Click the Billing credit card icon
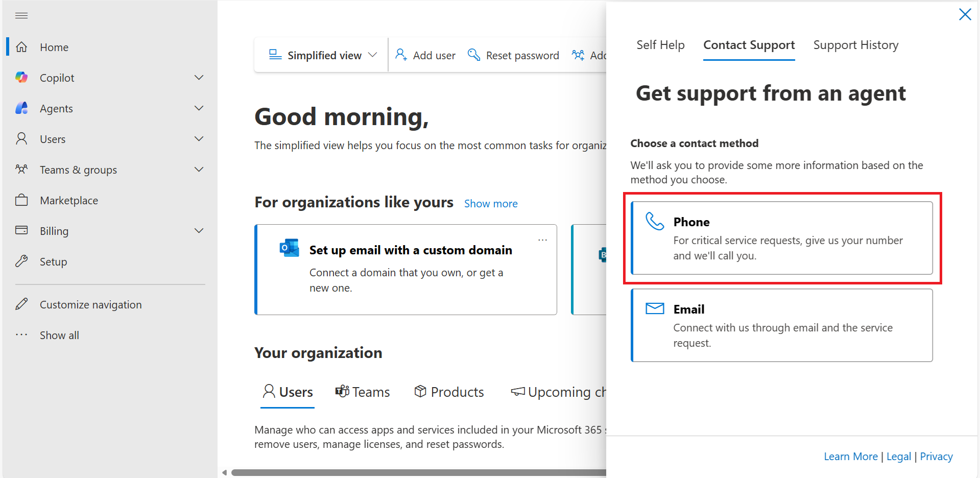The width and height of the screenshot is (980, 478). (x=21, y=230)
